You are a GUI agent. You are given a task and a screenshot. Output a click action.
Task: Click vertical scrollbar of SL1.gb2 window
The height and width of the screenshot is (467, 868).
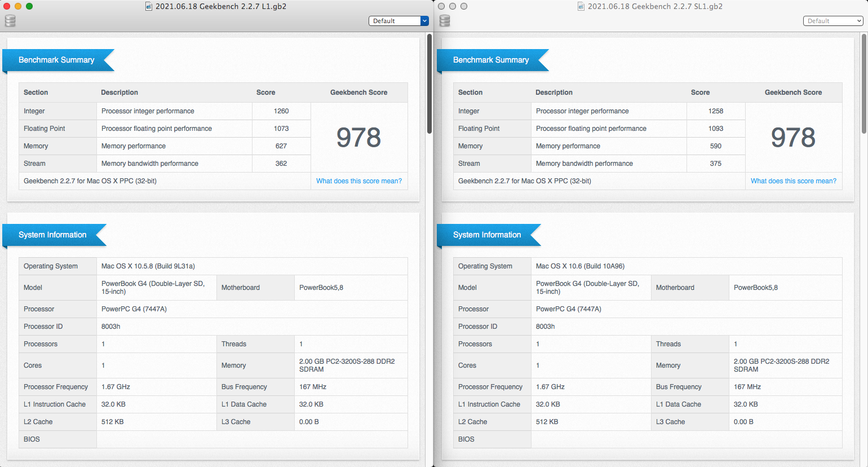[x=863, y=83]
